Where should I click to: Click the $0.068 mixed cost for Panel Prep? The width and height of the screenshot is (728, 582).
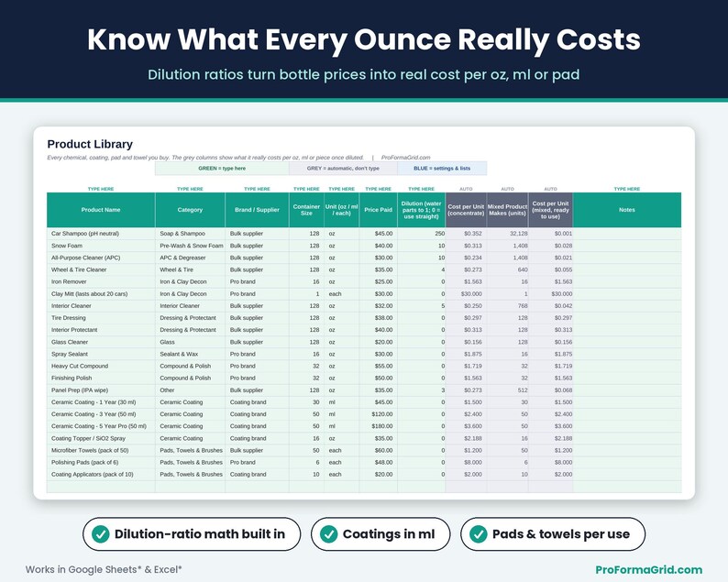point(550,390)
